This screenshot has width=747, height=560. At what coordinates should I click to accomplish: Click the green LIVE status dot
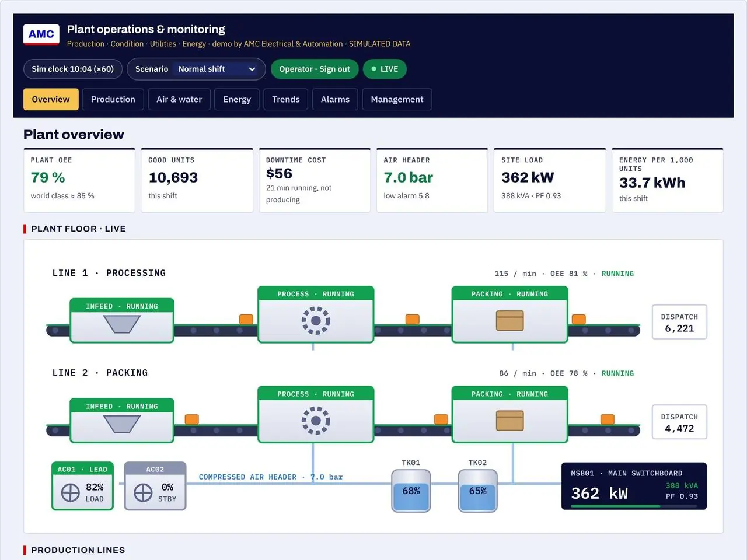pyautogui.click(x=374, y=69)
